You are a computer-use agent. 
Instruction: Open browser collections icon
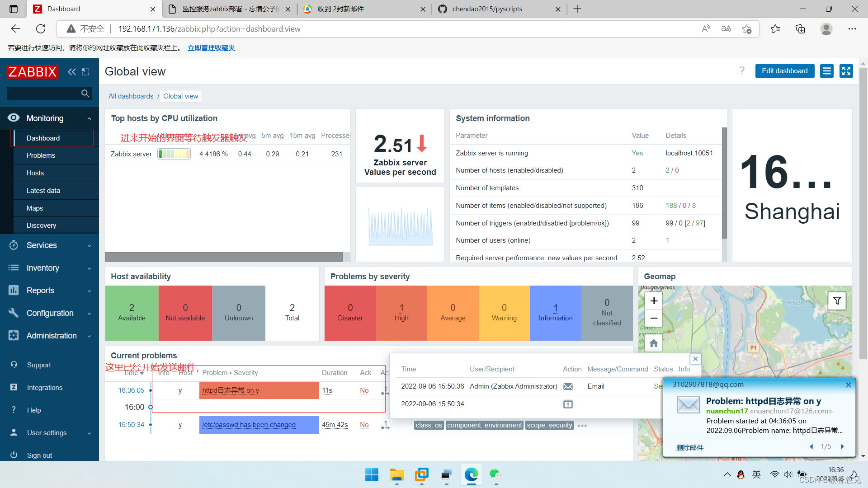tap(800, 29)
